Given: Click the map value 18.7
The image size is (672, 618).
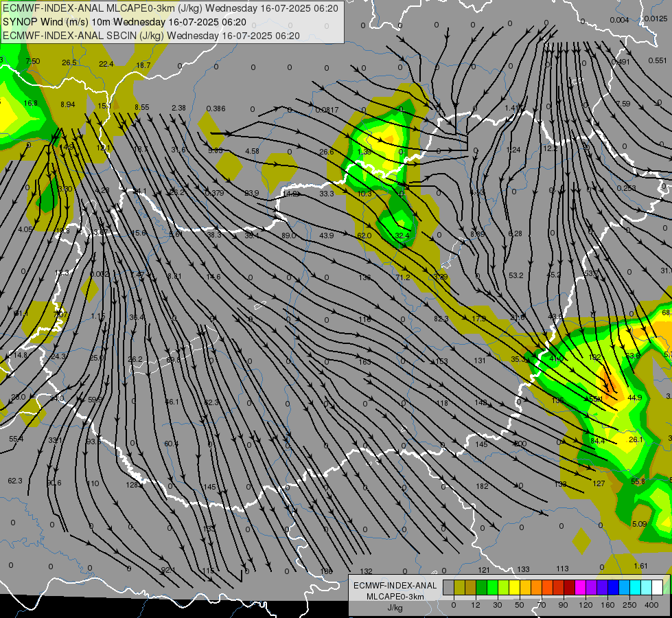Looking at the screenshot, I should coord(143,65).
